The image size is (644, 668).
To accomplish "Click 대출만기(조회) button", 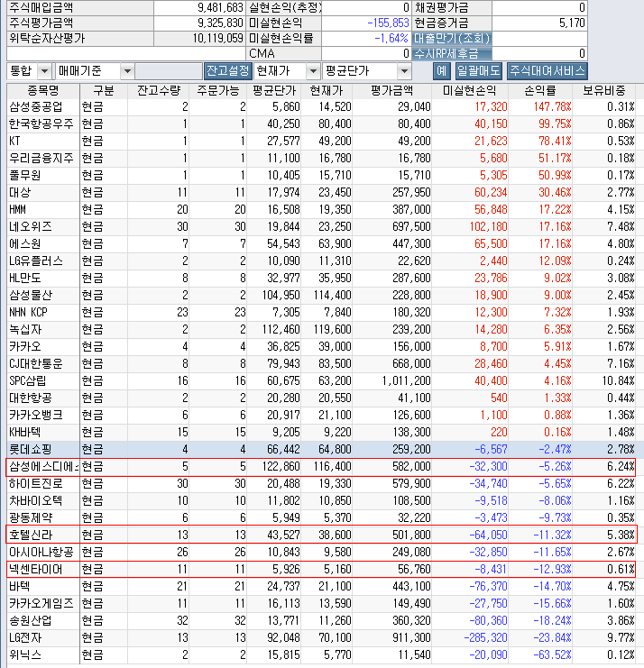I will pos(452,39).
